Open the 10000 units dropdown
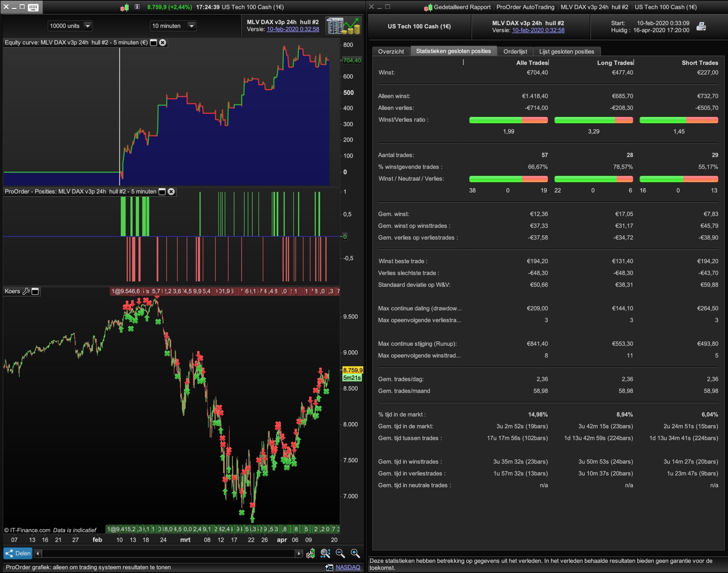The image size is (728, 573). click(87, 26)
